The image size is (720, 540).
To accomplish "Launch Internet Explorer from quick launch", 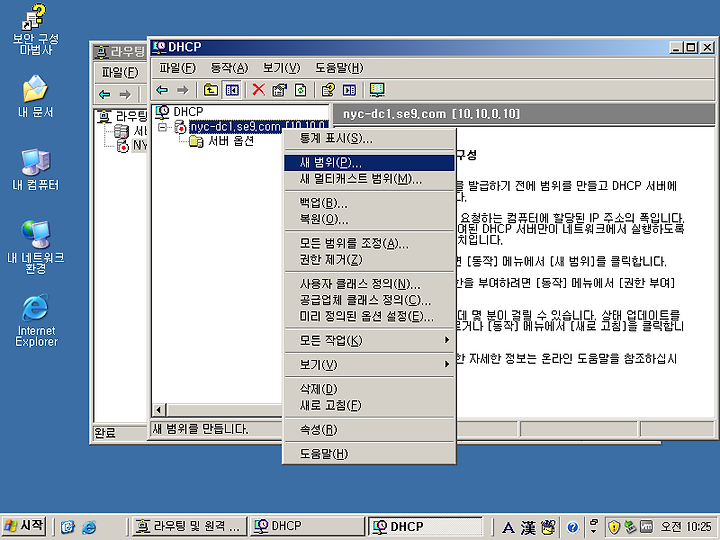I will coord(89,527).
